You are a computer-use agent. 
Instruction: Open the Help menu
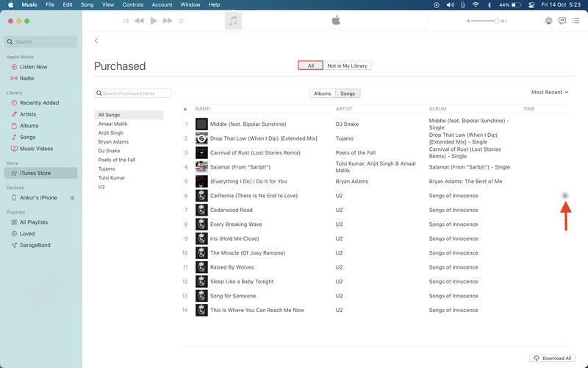click(214, 5)
